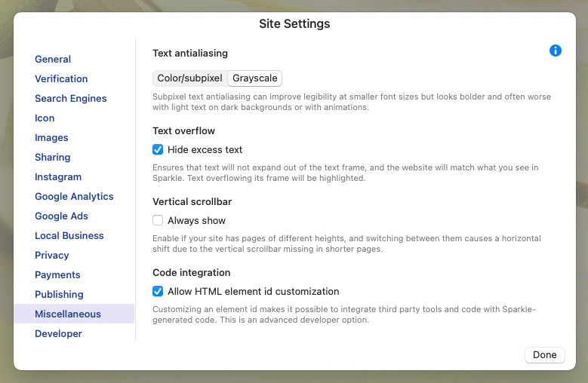This screenshot has width=588, height=383.
Task: Open the Developer section
Action: click(58, 334)
